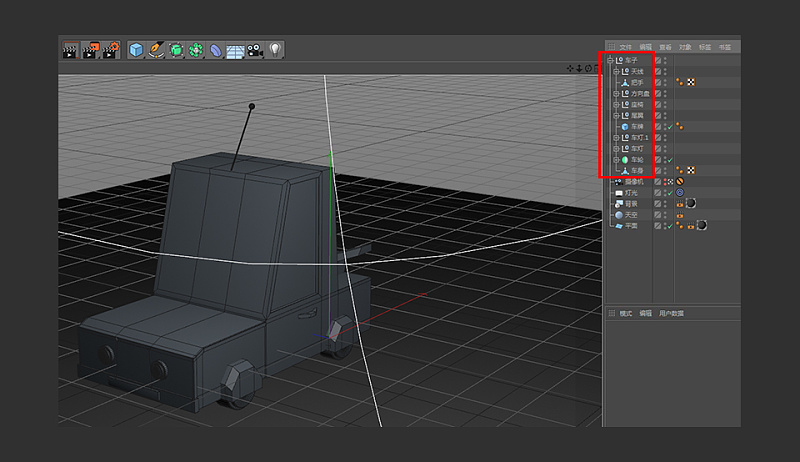Toggle the green checkmark on 车轮
This screenshot has width=800, height=462.
point(670,160)
